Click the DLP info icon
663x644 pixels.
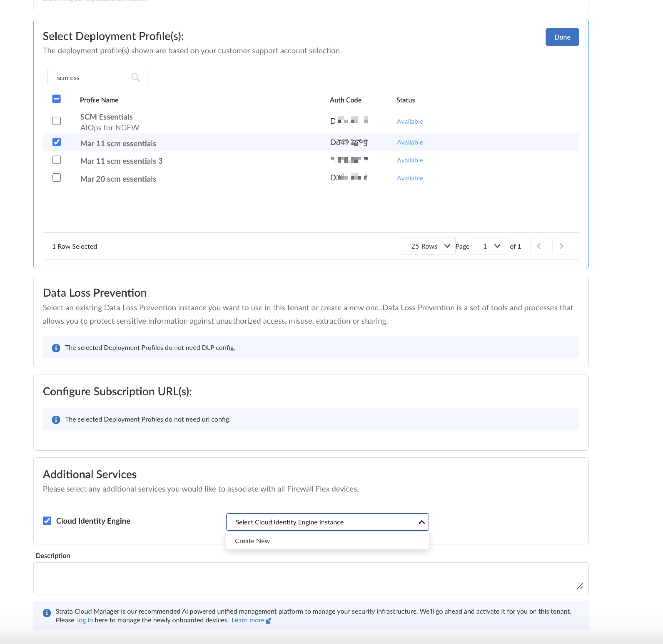(x=56, y=348)
